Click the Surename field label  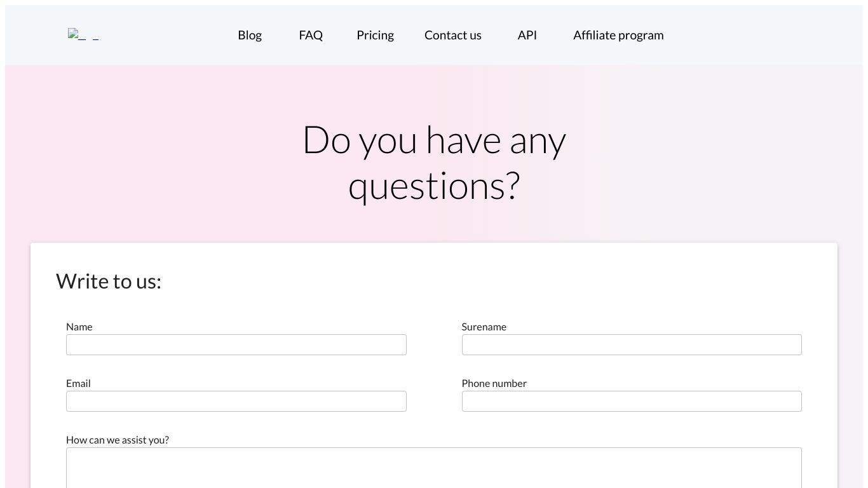pyautogui.click(x=484, y=327)
